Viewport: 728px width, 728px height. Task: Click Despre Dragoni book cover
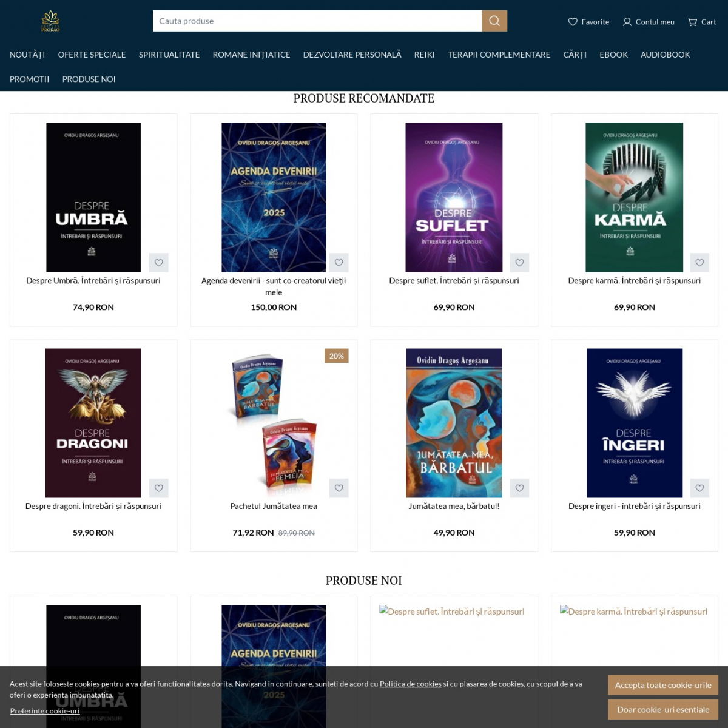pyautogui.click(x=93, y=423)
